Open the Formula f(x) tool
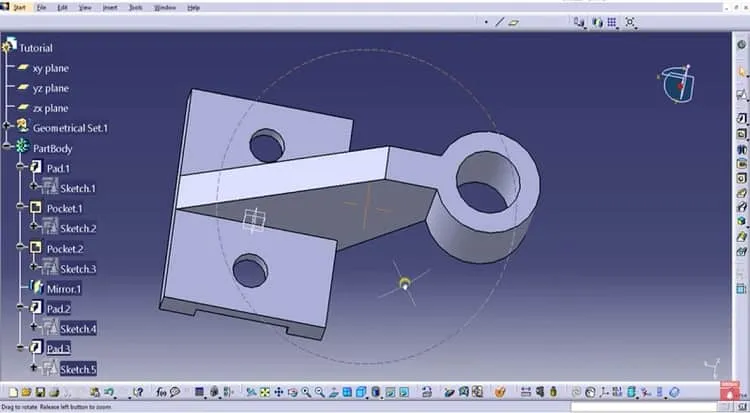750x413 pixels. (161, 392)
